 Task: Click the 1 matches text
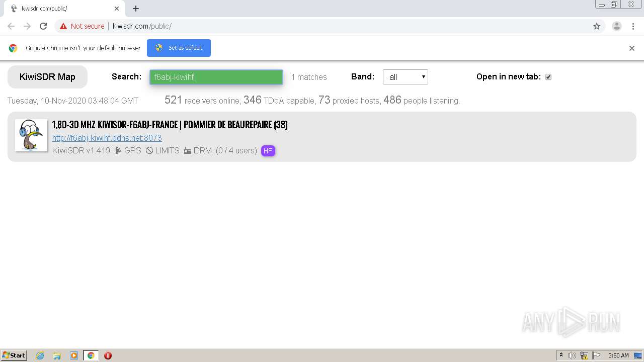coord(309,77)
